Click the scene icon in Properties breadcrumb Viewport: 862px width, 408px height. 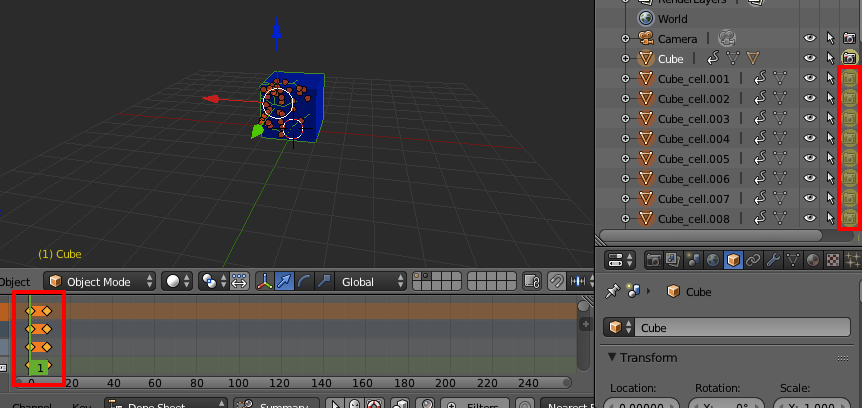click(x=633, y=291)
